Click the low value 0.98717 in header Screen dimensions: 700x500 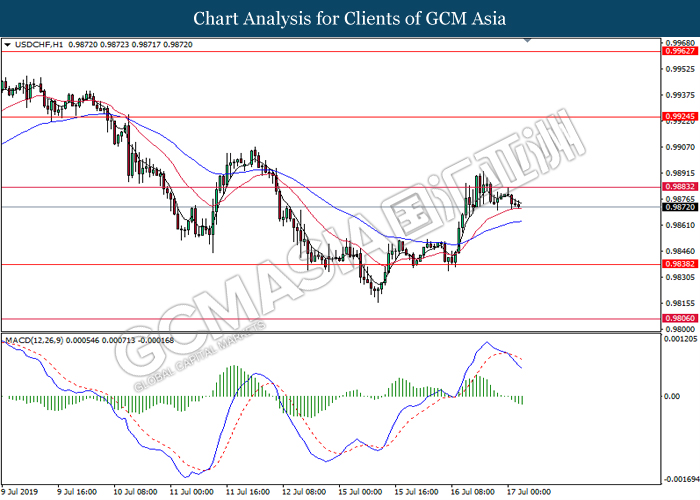coord(146,45)
